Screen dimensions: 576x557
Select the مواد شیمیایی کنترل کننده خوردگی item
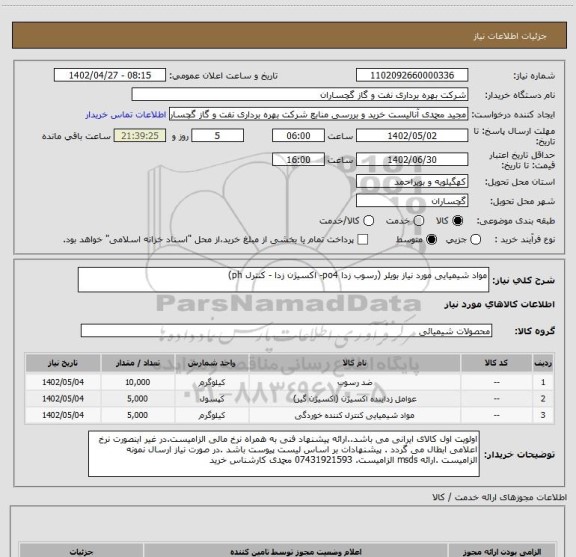click(354, 415)
